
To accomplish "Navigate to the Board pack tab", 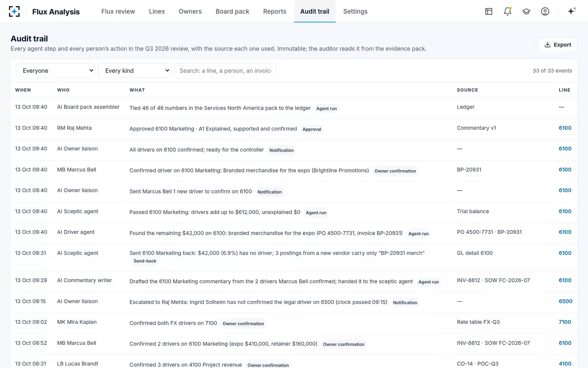I will point(232,11).
